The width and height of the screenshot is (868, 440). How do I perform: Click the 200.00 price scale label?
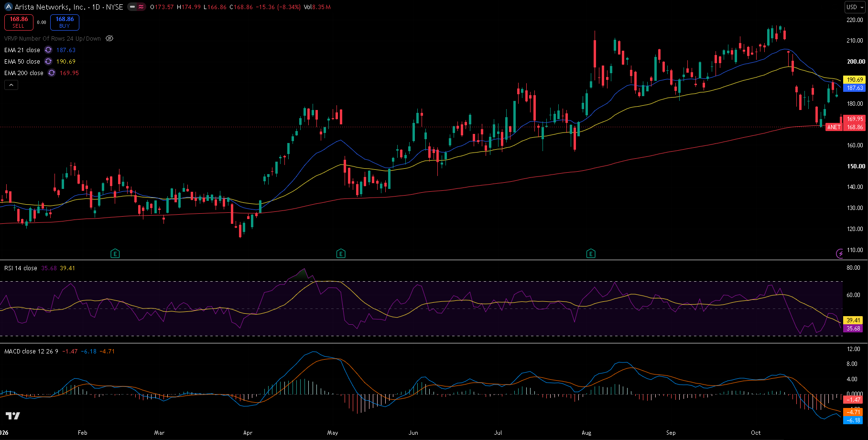[856, 62]
